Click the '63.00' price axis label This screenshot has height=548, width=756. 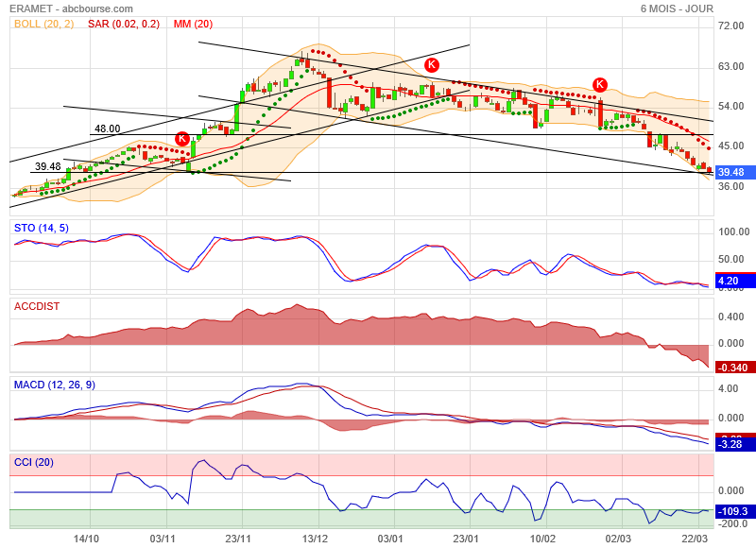[x=730, y=66]
